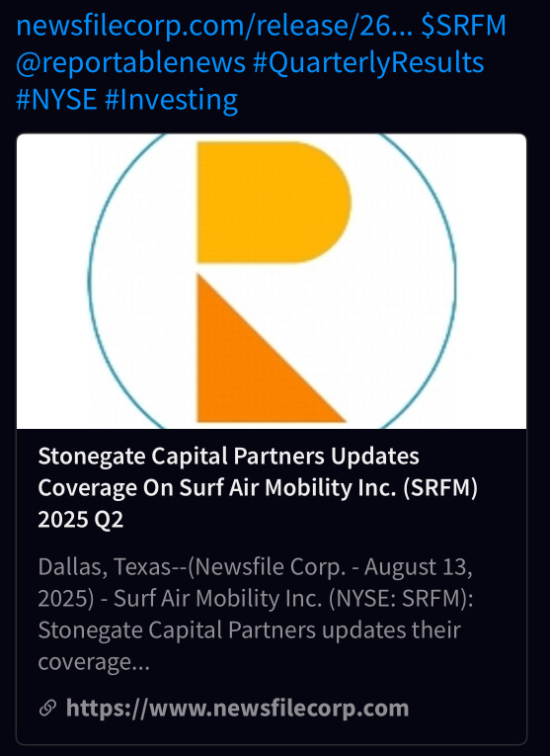Open https://www.newsfilecorp.com URL

tap(237, 709)
